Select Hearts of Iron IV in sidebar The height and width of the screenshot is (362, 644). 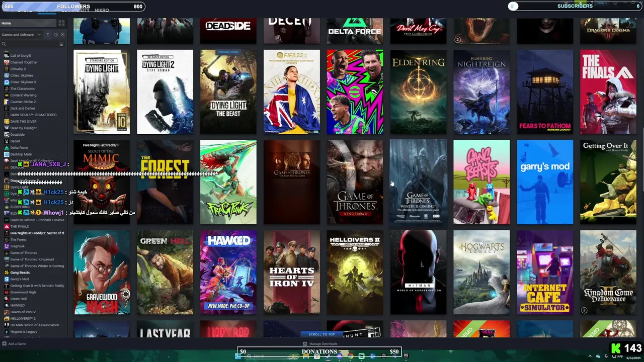tap(23, 312)
